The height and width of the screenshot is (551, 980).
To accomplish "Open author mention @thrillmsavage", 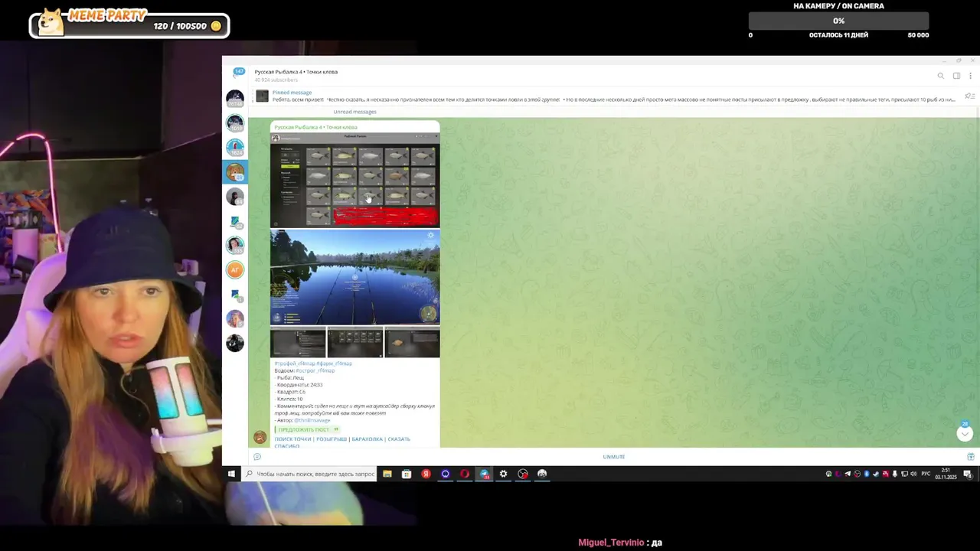I will pyautogui.click(x=312, y=420).
